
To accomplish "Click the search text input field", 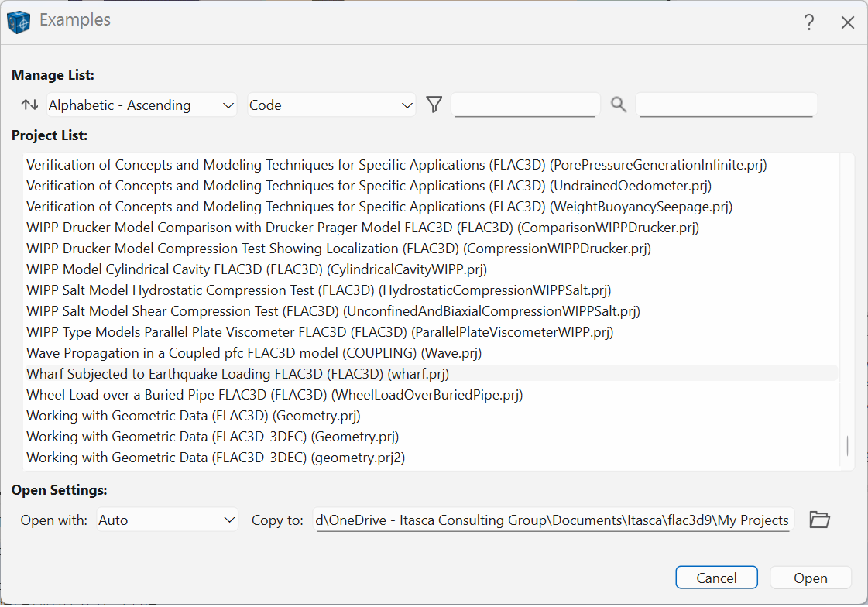I will point(726,105).
